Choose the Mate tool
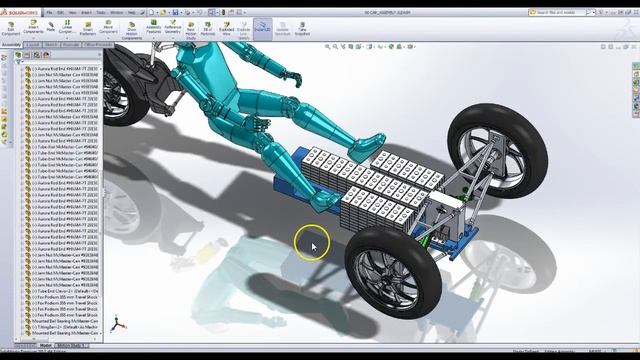This screenshot has width=640, height=360. coord(51,27)
